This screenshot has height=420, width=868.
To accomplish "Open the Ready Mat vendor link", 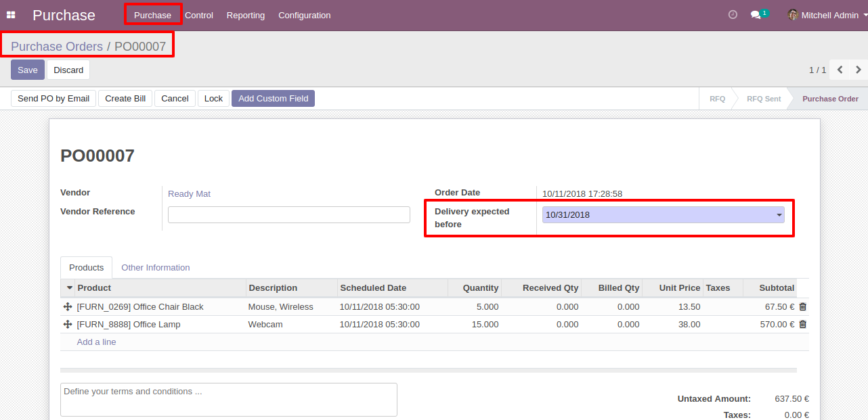I will pyautogui.click(x=189, y=194).
